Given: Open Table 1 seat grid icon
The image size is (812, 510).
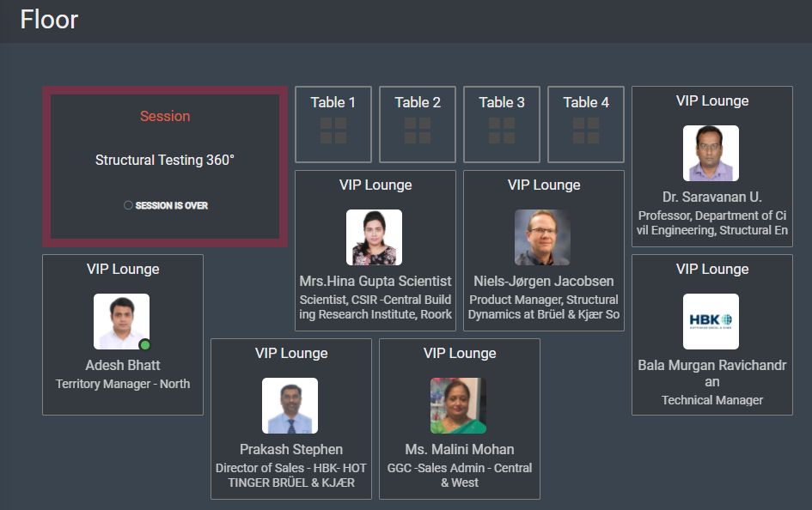Looking at the screenshot, I should 333,131.
